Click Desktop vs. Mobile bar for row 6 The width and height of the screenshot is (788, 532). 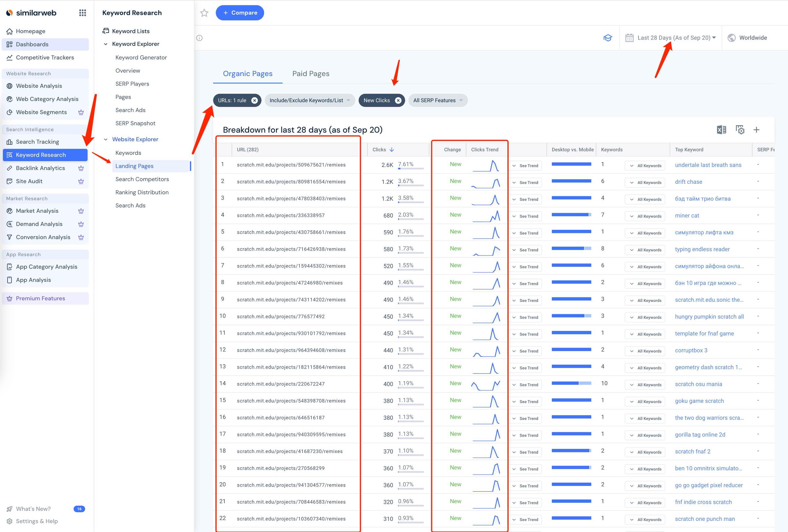pyautogui.click(x=571, y=248)
